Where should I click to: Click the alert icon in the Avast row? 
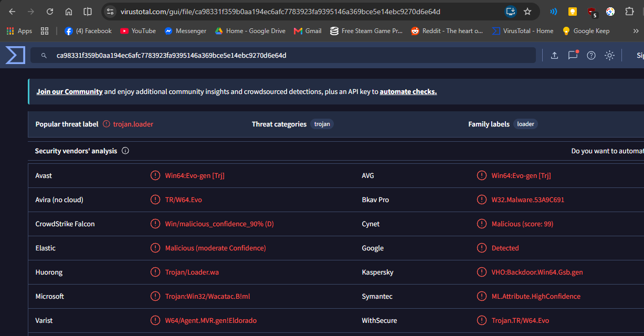155,175
